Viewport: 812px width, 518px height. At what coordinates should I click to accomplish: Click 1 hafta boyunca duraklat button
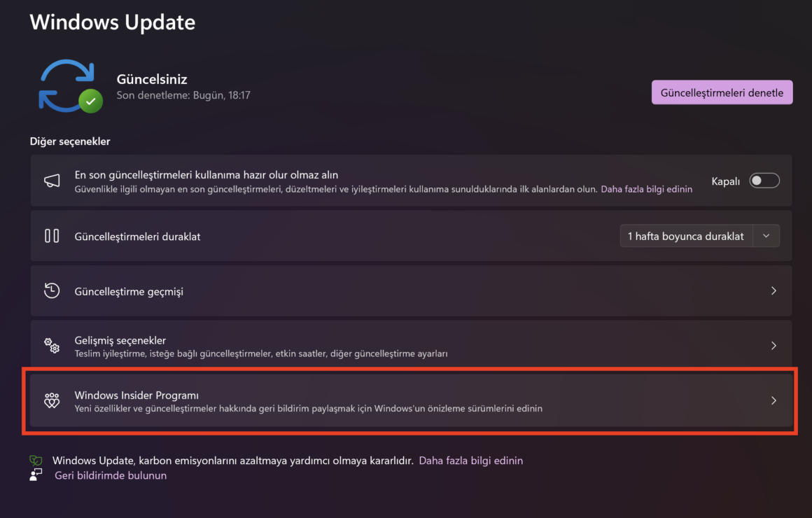click(x=686, y=236)
